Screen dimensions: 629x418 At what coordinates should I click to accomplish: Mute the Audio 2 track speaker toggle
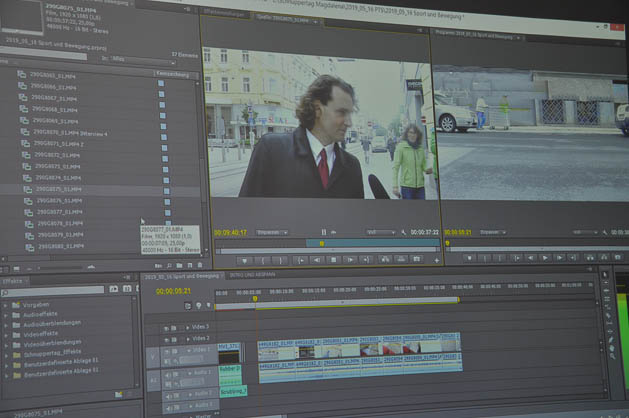click(168, 396)
